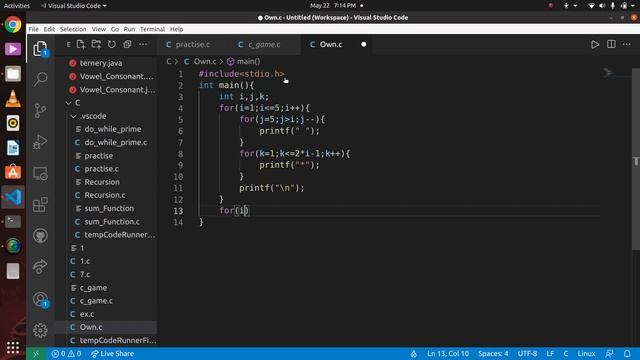Click the editor vertical scrollbar
This screenshot has width=640, height=360.
click(636, 159)
